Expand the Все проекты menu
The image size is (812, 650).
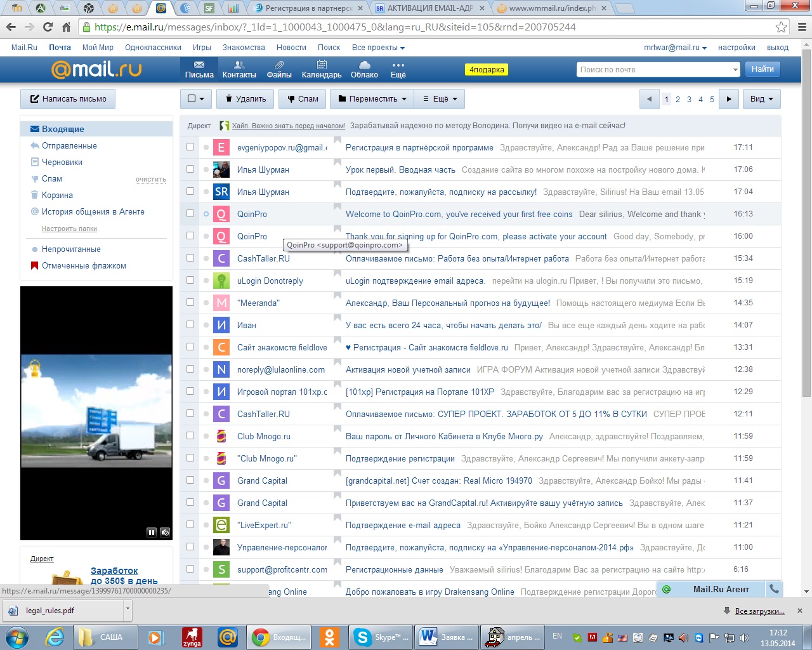[378, 48]
